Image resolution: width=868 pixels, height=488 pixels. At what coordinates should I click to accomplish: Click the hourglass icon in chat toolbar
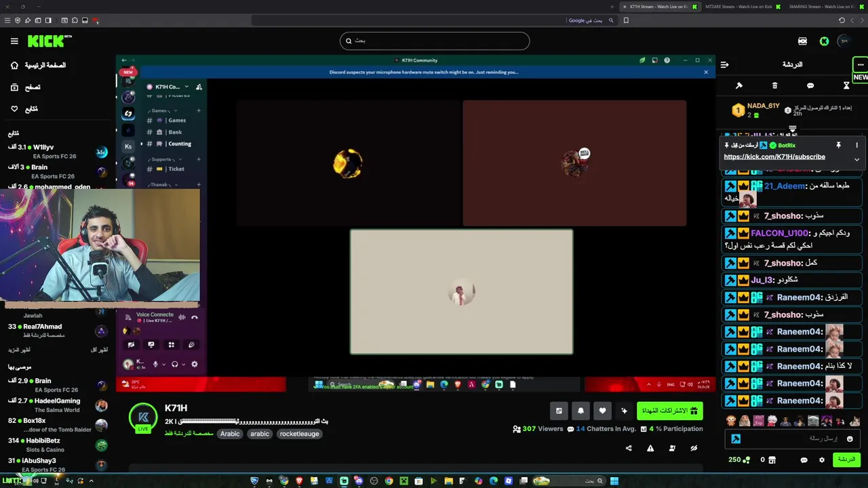[846, 85]
